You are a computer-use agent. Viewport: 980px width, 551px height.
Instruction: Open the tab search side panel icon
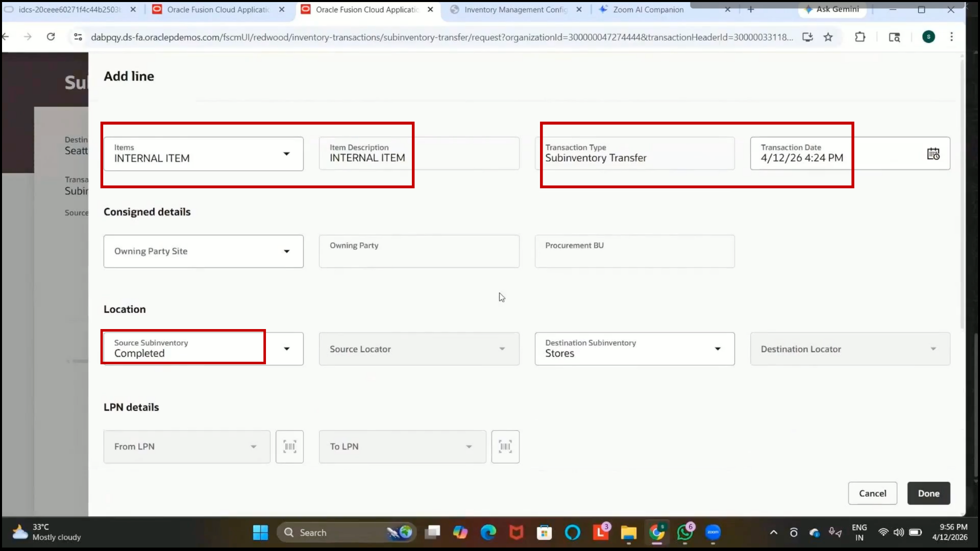coord(894,37)
